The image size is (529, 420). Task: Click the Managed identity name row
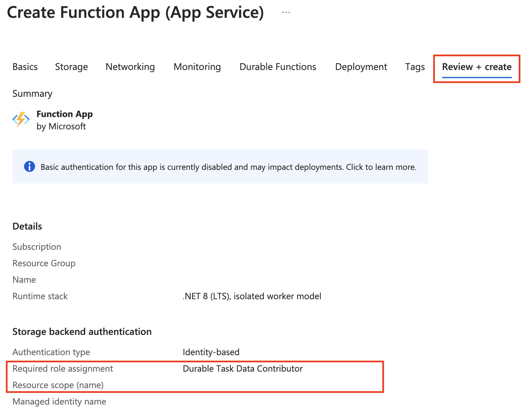tap(59, 401)
